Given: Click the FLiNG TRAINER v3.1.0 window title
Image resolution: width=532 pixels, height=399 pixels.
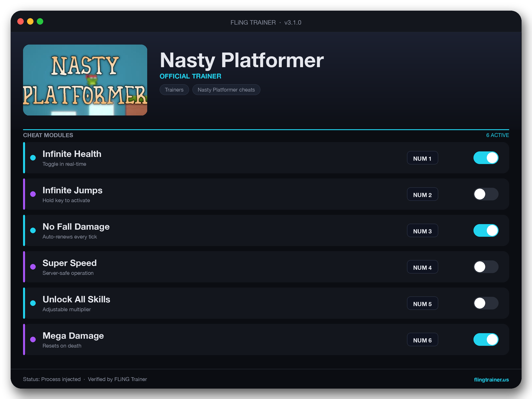Looking at the screenshot, I should click(266, 22).
